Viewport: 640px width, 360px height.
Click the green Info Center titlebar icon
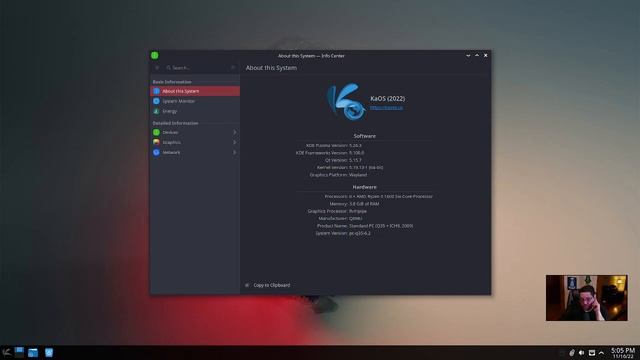tap(155, 56)
